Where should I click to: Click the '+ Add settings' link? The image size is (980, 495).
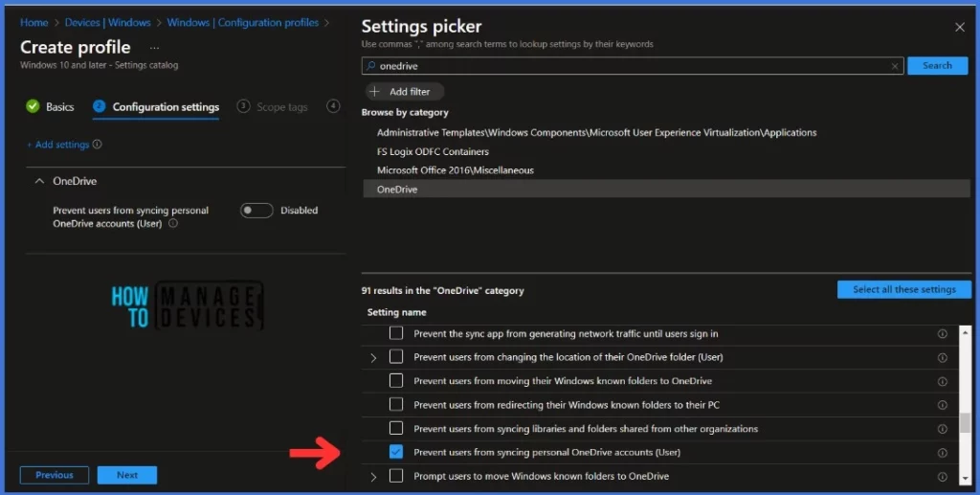[58, 145]
